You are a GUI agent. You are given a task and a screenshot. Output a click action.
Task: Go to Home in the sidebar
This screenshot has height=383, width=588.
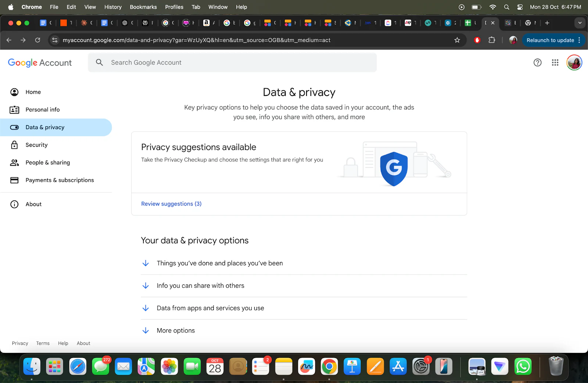click(x=56, y=92)
